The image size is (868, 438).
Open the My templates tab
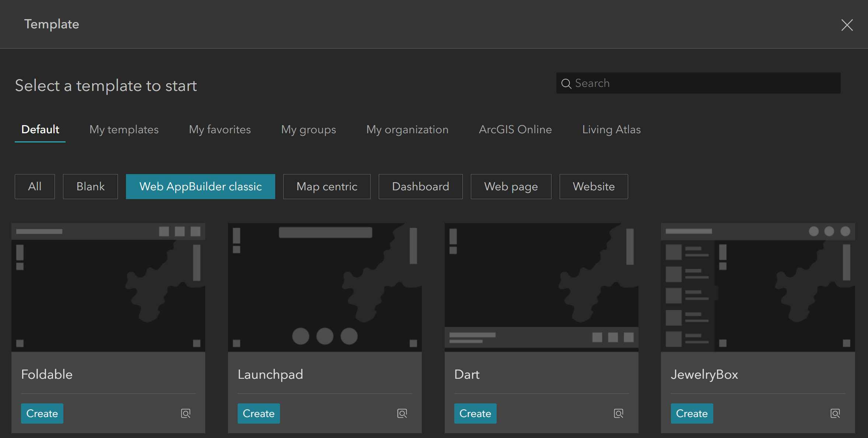pyautogui.click(x=124, y=130)
